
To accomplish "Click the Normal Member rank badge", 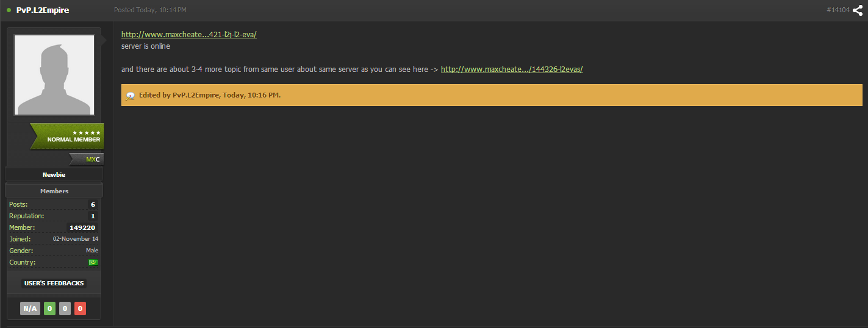I will pos(68,137).
